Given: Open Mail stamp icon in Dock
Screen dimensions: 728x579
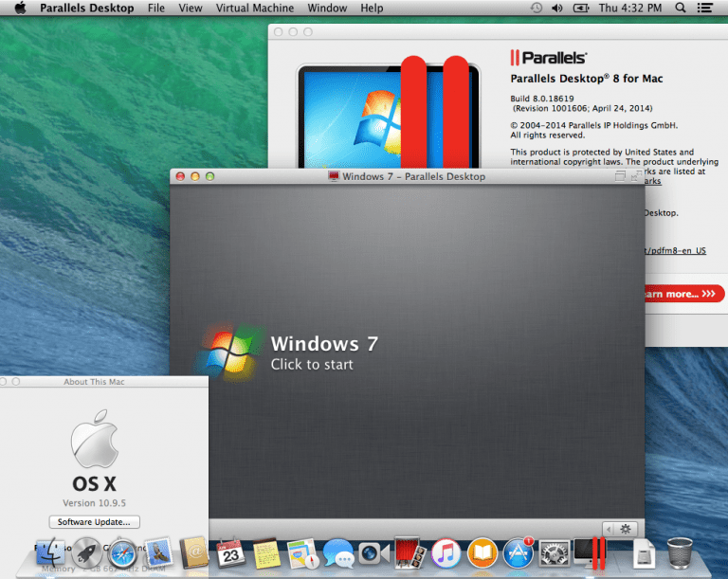Looking at the screenshot, I should click(158, 553).
